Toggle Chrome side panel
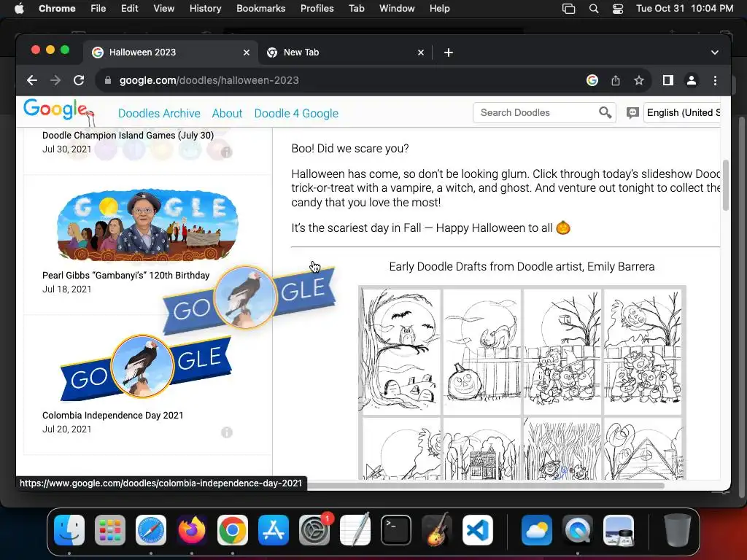 click(668, 80)
